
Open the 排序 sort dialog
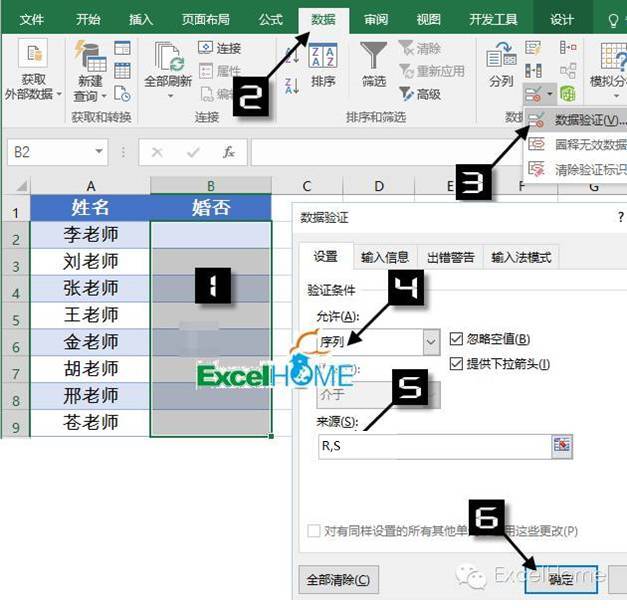323,65
